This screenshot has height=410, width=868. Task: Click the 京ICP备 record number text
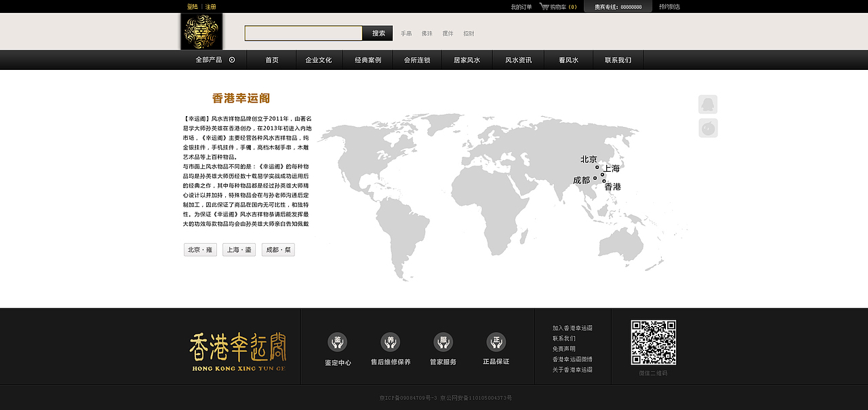click(408, 398)
